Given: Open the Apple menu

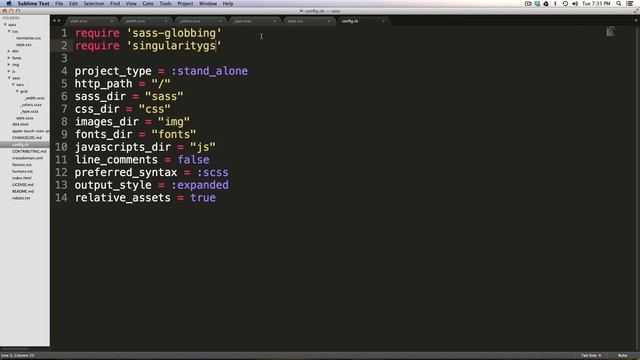Looking at the screenshot, I should pyautogui.click(x=8, y=4).
